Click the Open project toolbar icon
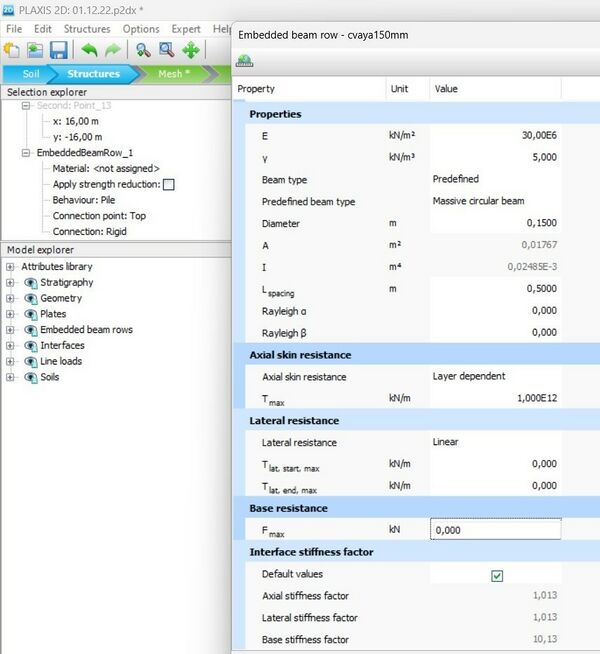The height and width of the screenshot is (654, 600). pos(34,50)
